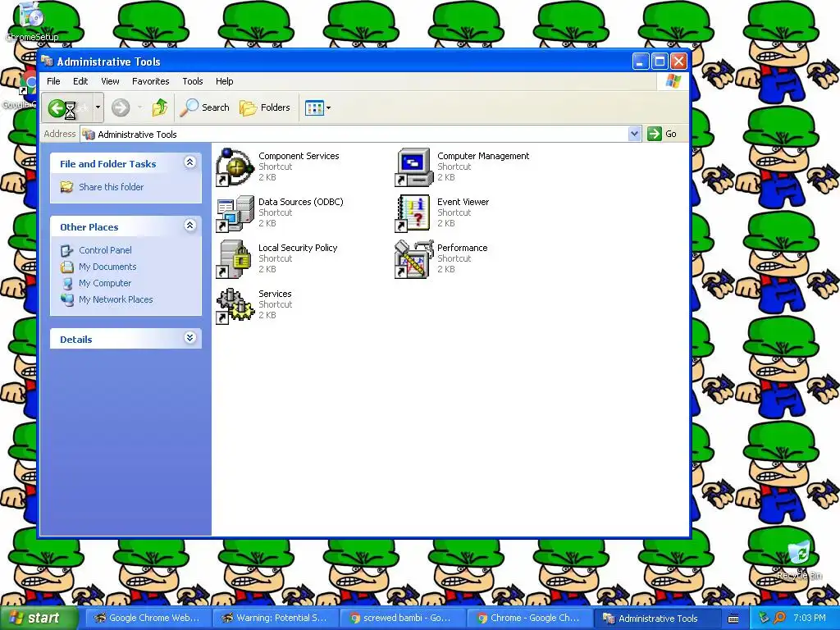Open My Computer link

(x=105, y=283)
